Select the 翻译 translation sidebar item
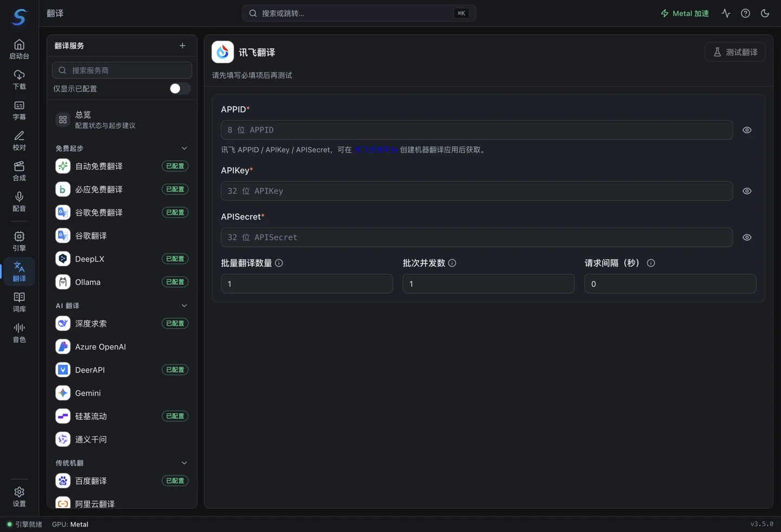Screen dimensions: 781x532 20,271
